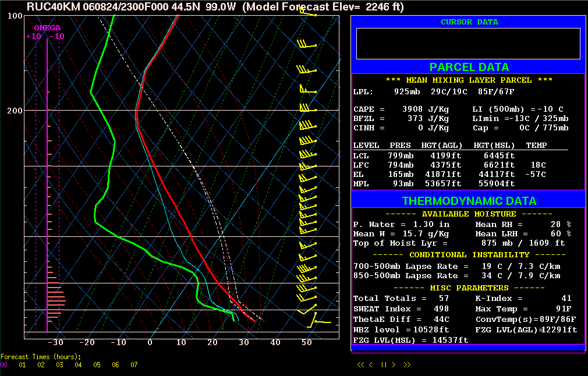Screen dimensions: 588x376
Task: Select forecast hour 01
Action: (x=22, y=365)
